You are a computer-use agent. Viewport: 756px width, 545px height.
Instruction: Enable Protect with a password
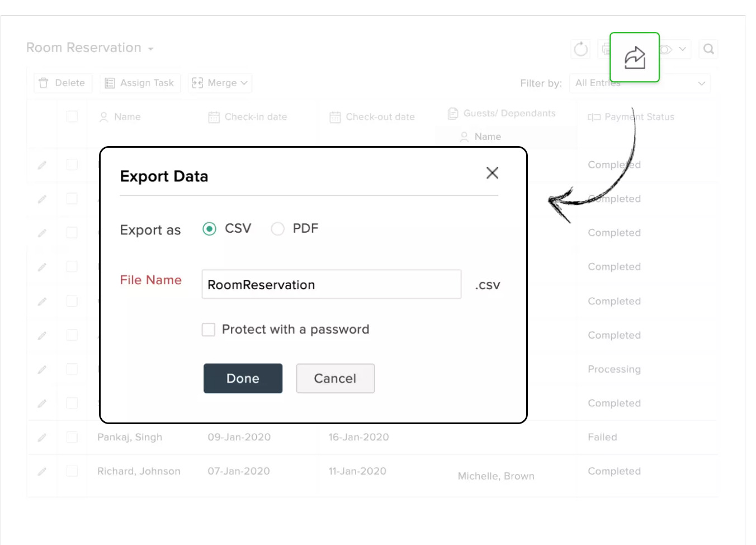tap(208, 330)
